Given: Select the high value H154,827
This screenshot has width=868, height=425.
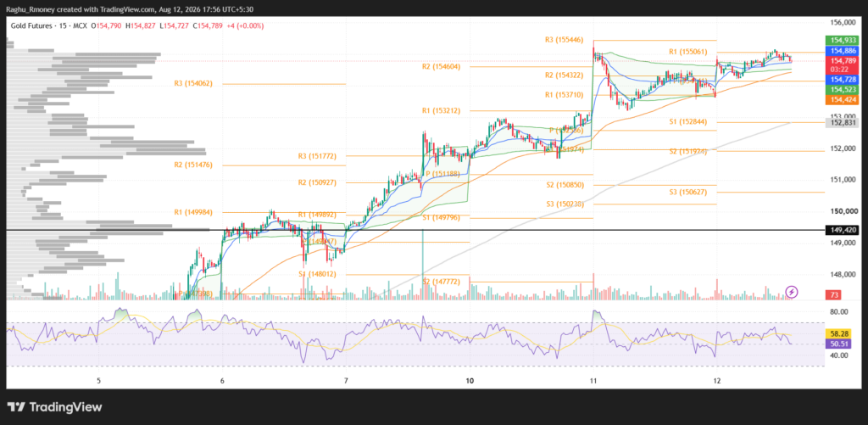Looking at the screenshot, I should point(142,25).
